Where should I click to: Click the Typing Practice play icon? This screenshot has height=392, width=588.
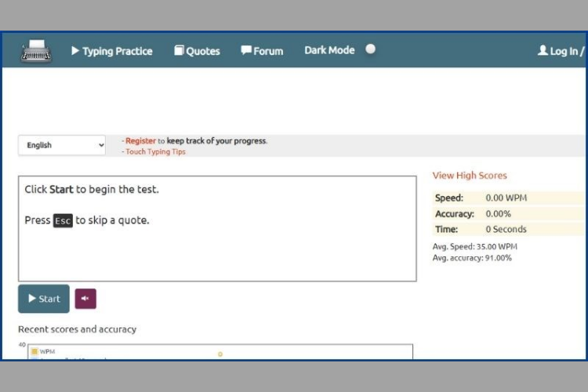coord(75,51)
